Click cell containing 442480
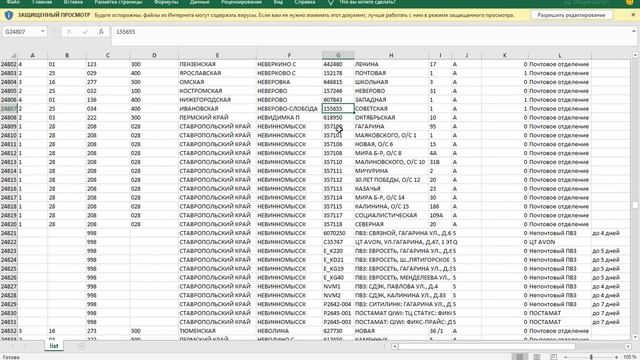Screen dimensions: 640x360 pyautogui.click(x=338, y=64)
